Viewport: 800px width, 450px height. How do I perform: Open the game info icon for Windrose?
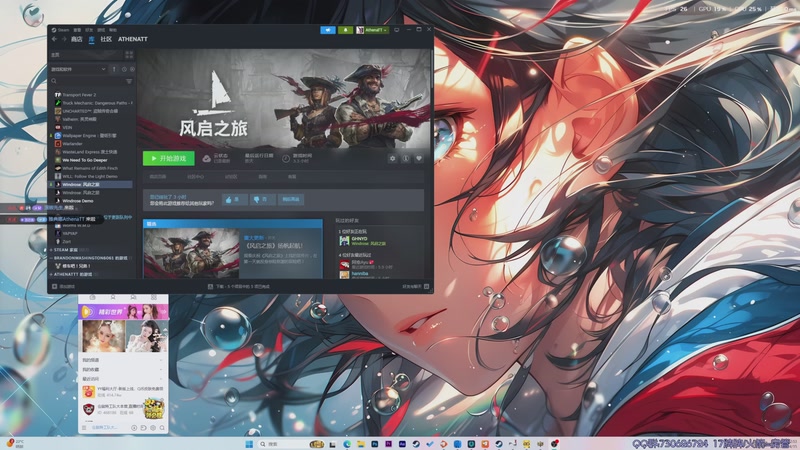pyautogui.click(x=406, y=159)
